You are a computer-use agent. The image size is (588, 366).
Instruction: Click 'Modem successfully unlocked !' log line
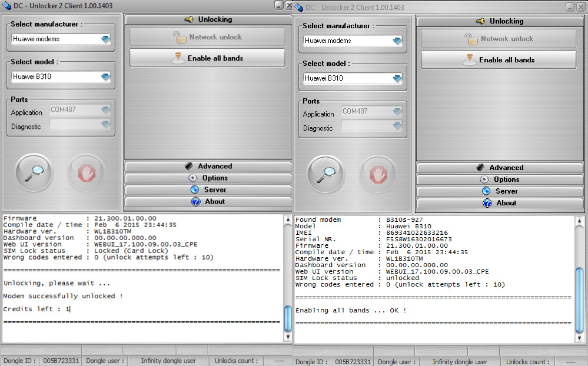tap(63, 296)
